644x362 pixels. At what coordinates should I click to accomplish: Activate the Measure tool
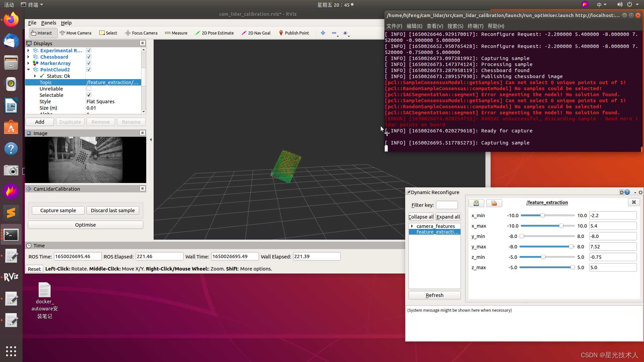[x=176, y=33]
